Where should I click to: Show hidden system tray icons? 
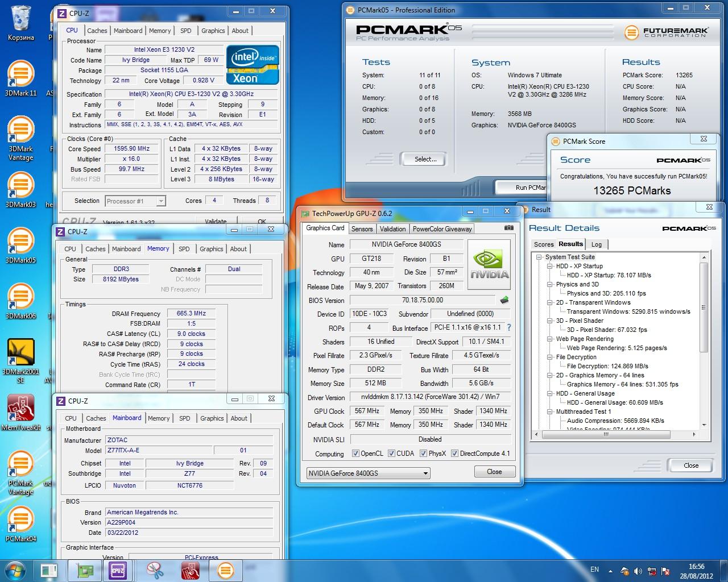tap(611, 571)
